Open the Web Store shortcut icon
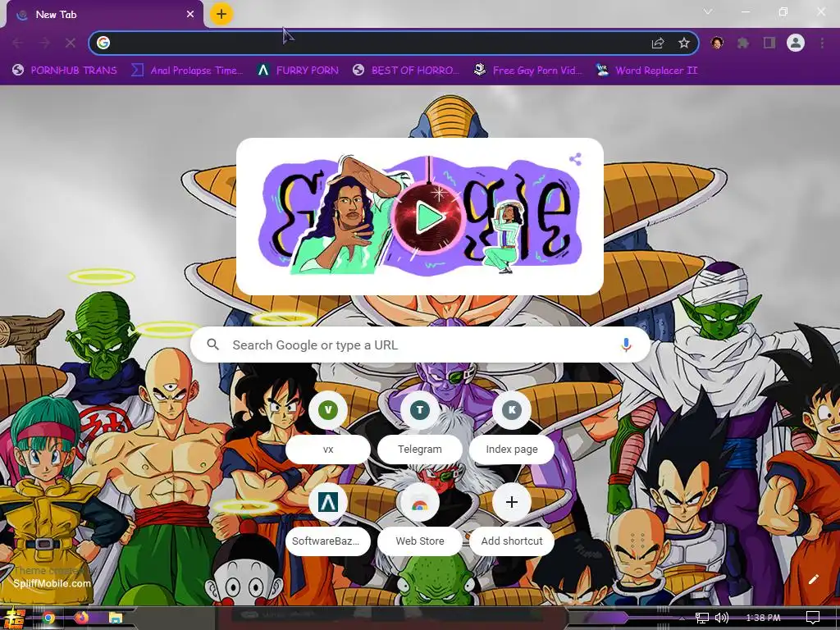The width and height of the screenshot is (840, 630). click(420, 503)
